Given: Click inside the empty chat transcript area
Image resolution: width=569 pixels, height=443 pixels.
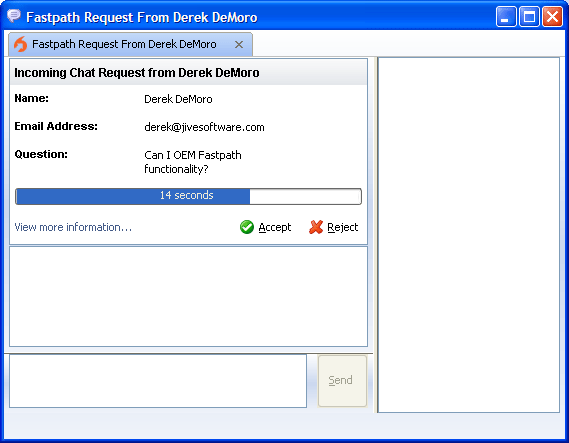Looking at the screenshot, I should coord(188,297).
